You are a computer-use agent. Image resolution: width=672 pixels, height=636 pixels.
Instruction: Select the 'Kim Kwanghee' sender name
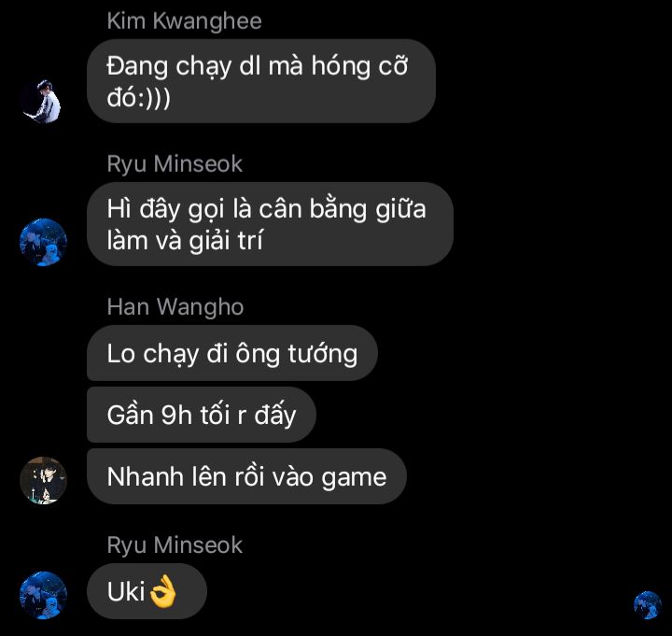[x=184, y=21]
